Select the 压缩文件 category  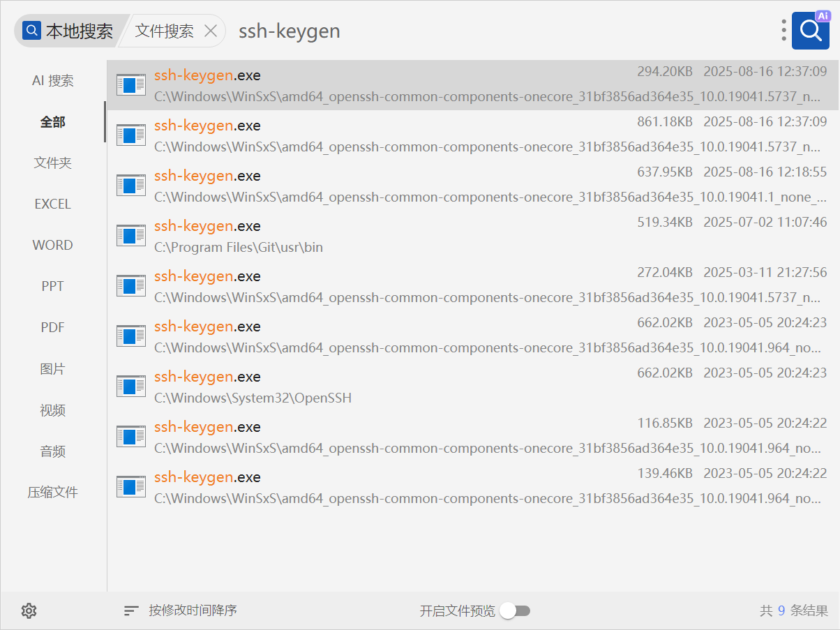click(x=53, y=493)
